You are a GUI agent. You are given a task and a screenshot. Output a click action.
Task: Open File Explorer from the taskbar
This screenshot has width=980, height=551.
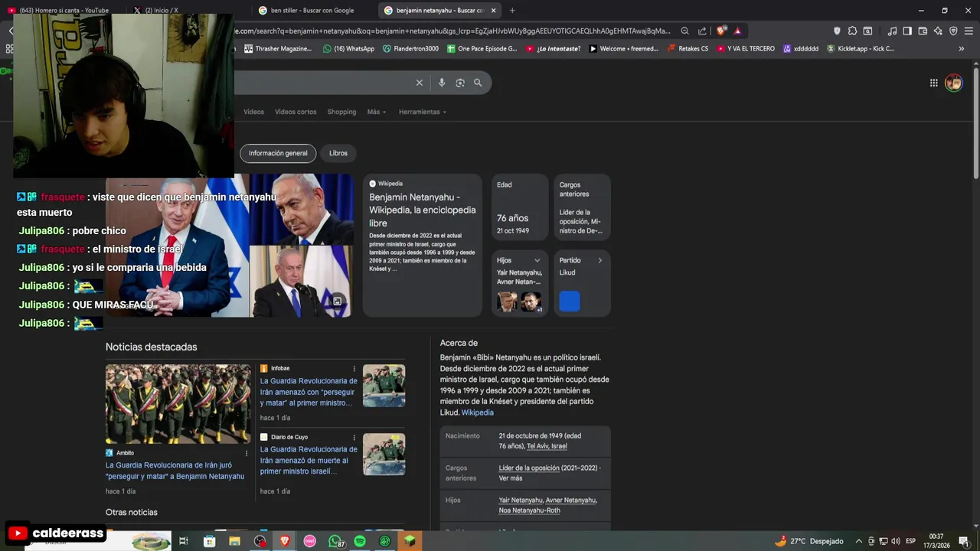(x=235, y=541)
